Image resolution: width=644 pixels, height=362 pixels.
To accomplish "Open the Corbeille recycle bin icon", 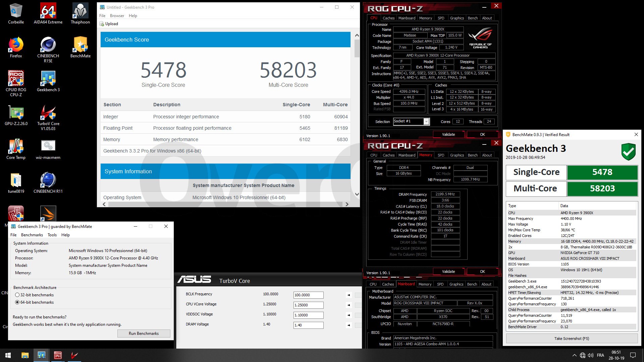I will (16, 14).
